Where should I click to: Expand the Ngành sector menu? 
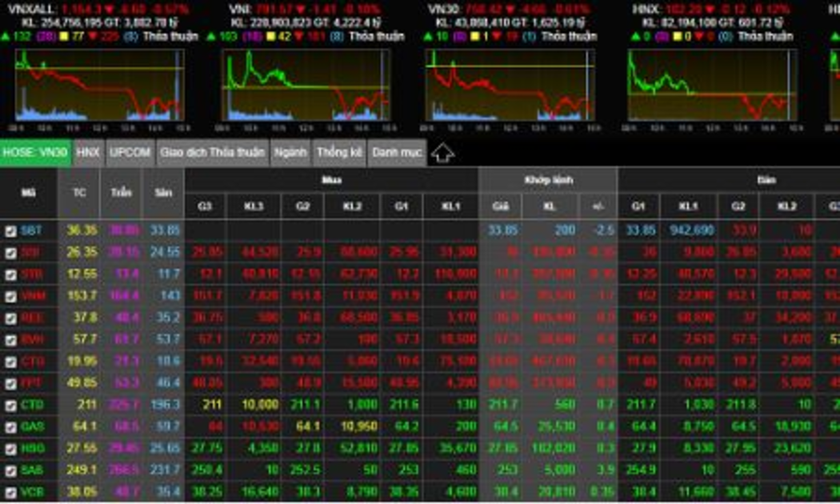(290, 152)
